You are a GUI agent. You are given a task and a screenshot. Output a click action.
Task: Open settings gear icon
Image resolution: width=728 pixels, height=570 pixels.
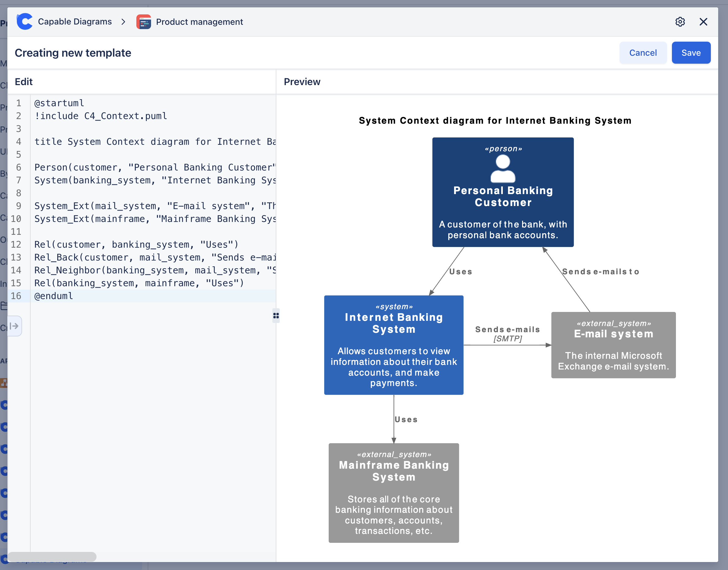click(680, 22)
